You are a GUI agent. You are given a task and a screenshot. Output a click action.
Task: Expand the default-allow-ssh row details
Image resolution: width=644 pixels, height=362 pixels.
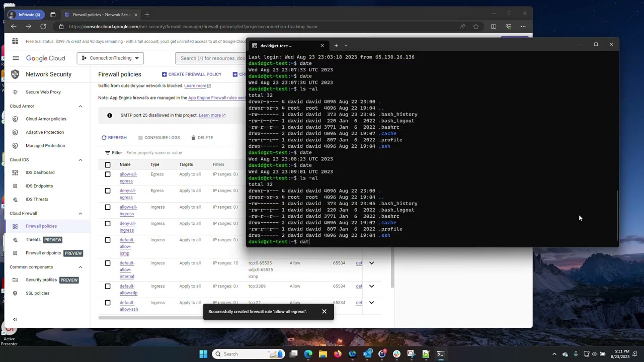[372, 303]
